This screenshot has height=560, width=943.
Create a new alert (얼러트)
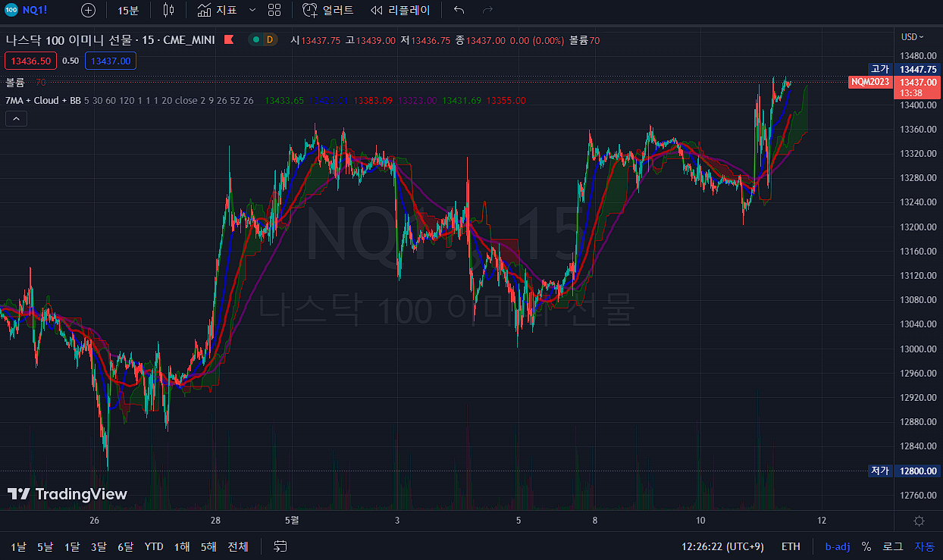click(x=327, y=10)
